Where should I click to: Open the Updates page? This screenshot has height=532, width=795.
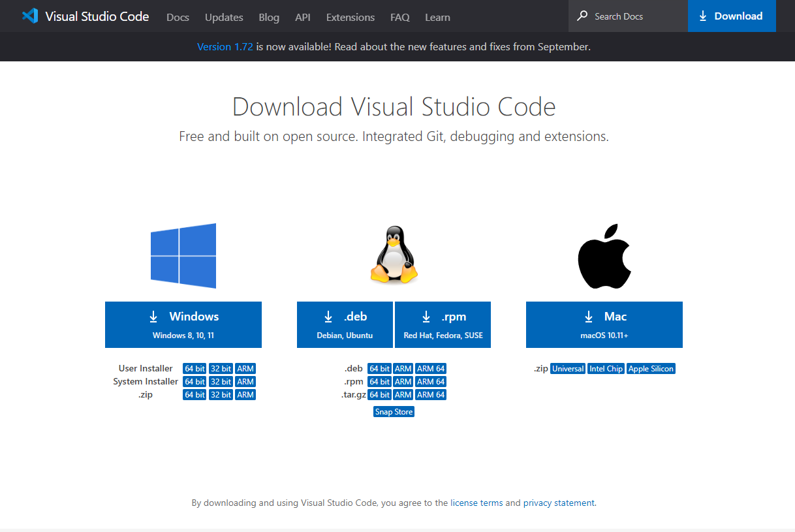pyautogui.click(x=224, y=18)
